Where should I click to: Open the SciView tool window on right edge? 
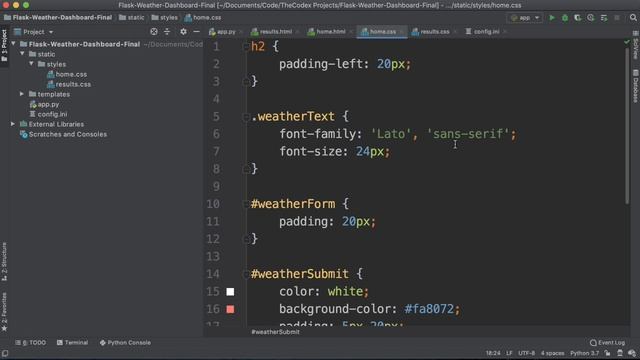pyautogui.click(x=636, y=45)
